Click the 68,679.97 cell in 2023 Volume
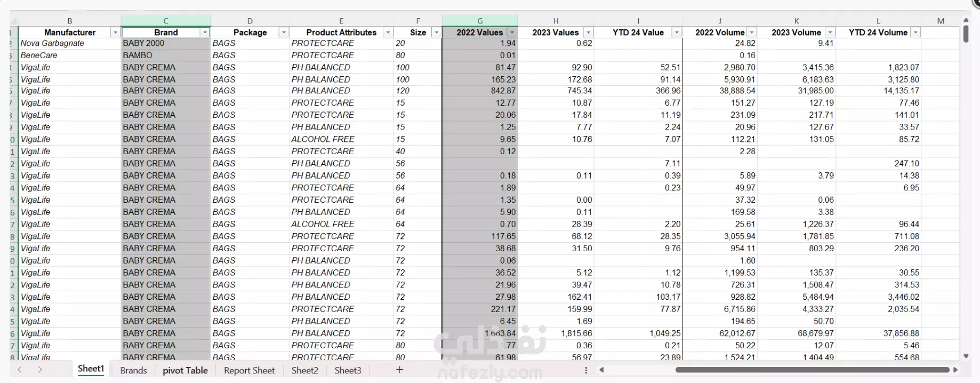980x383 pixels. [797, 333]
